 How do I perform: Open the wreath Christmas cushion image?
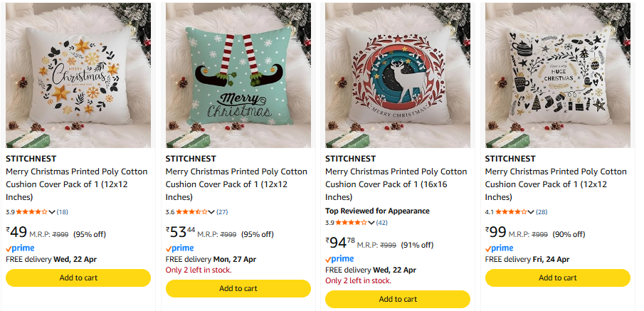pyautogui.click(x=78, y=75)
